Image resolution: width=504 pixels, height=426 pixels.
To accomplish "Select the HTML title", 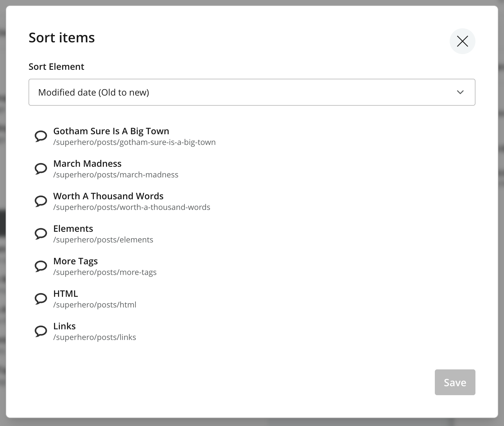I will coord(66,294).
